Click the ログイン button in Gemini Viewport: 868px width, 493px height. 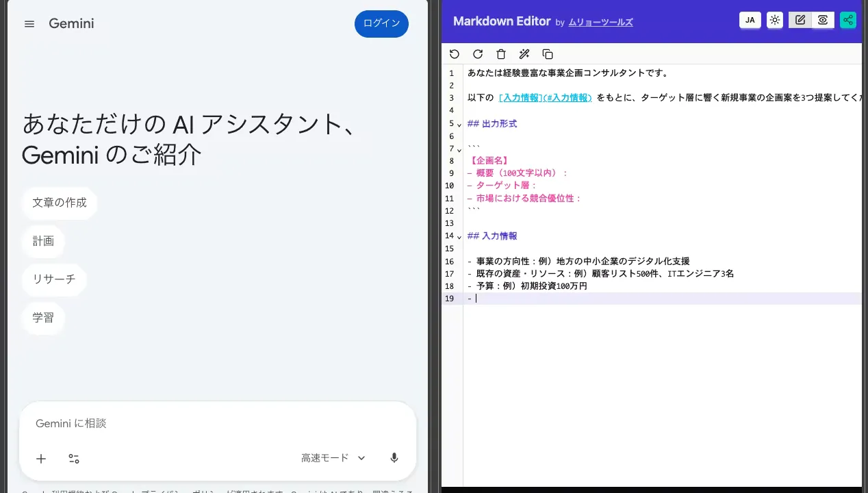click(381, 23)
